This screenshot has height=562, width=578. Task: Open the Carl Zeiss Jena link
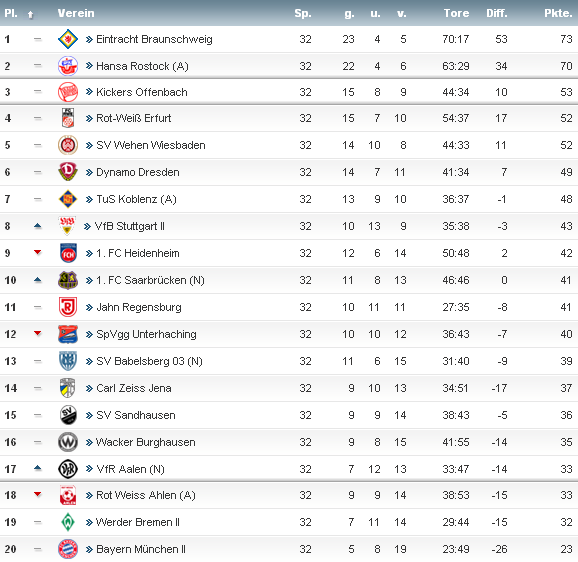point(133,388)
